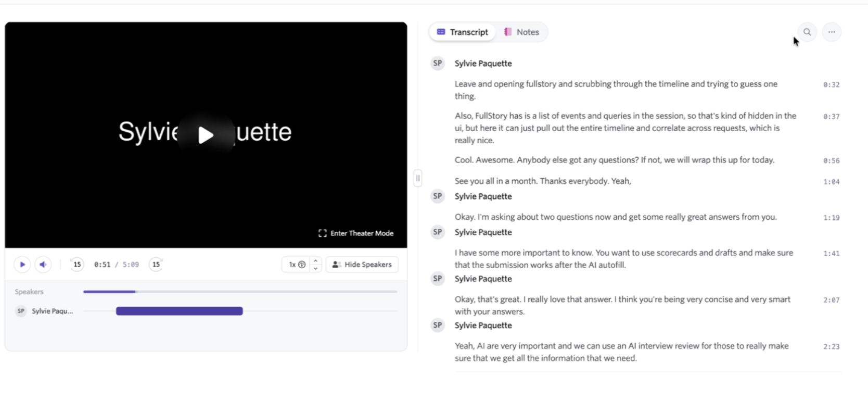Screen dimensions: 868x400
Task: Open the 1x playback speed control
Action: pos(297,265)
